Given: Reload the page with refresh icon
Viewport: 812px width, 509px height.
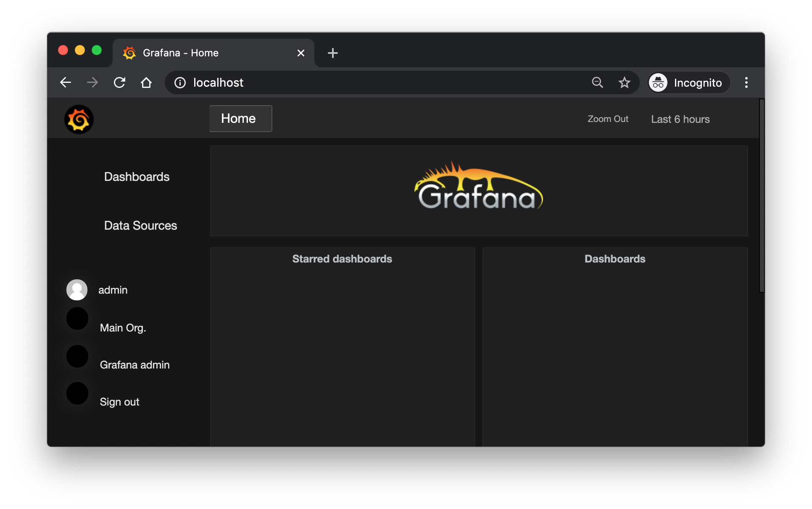Looking at the screenshot, I should click(119, 82).
